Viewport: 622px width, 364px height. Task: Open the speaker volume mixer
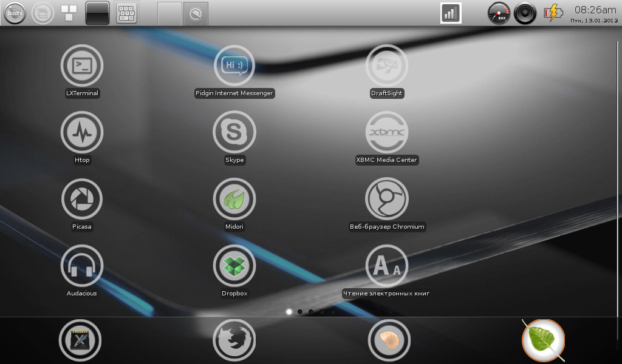(525, 13)
